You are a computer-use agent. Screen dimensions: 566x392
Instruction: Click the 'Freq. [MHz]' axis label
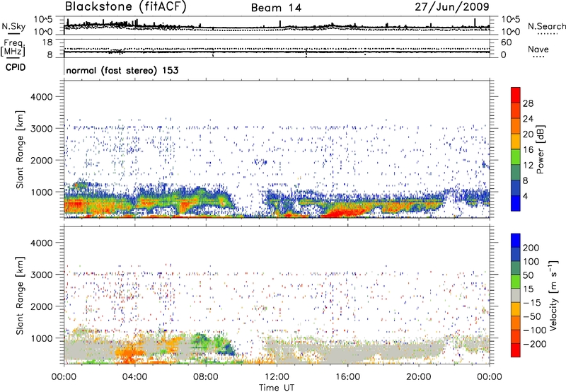point(13,47)
